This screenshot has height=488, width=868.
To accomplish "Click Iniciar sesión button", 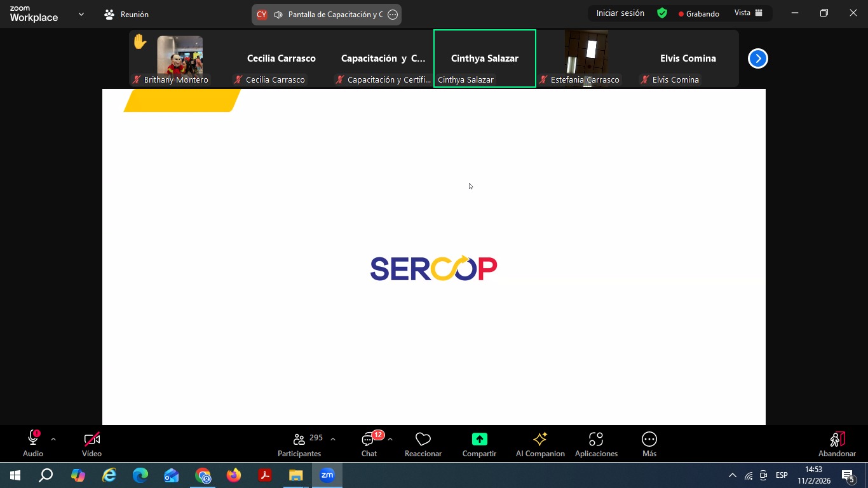I will click(620, 13).
